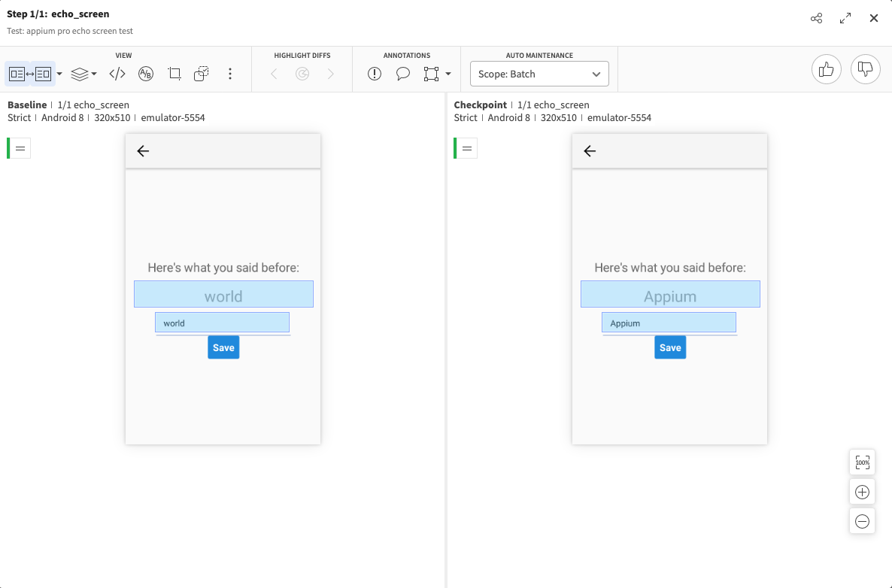Click the region selection copy icon
892x588 pixels.
202,74
